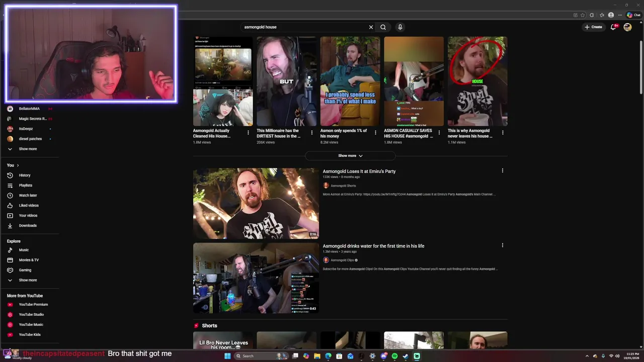Show hidden system tray icons chevron

(x=587, y=356)
